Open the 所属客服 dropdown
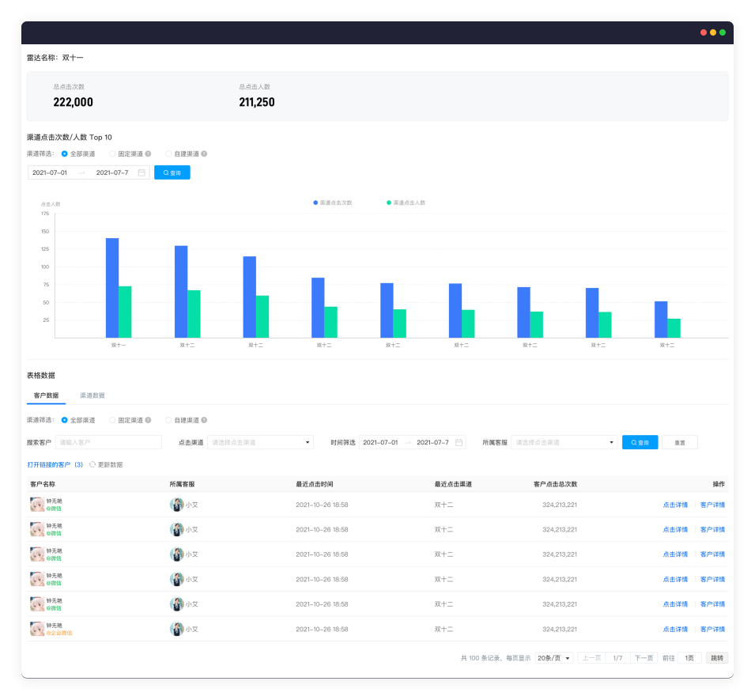 (564, 443)
